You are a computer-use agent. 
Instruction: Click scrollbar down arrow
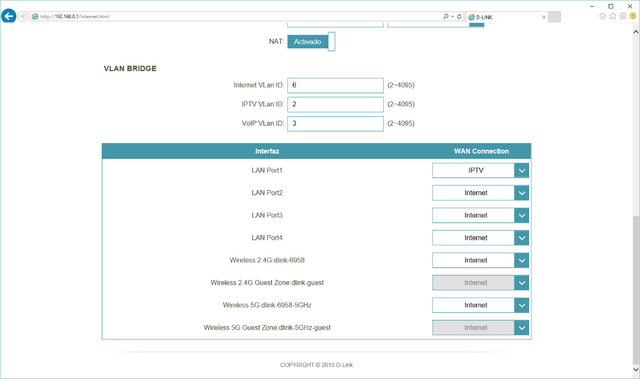636,370
